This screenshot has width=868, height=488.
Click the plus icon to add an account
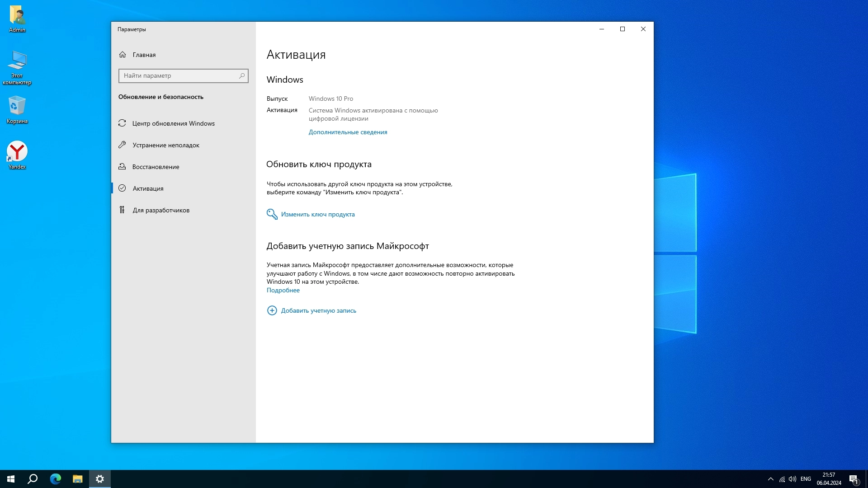pyautogui.click(x=272, y=310)
